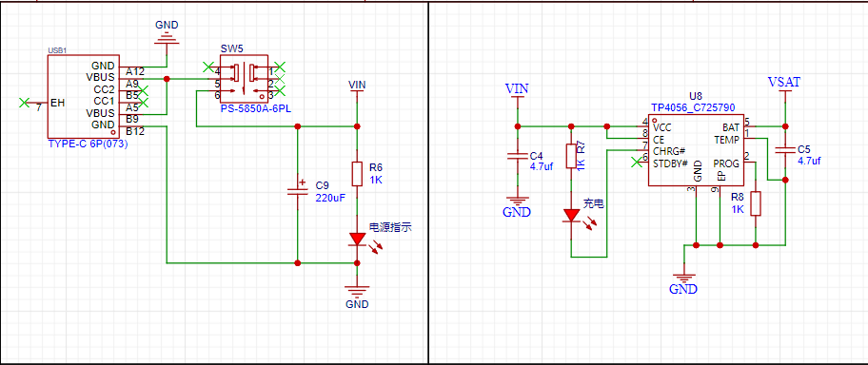Select the no-connect mark on EH pin 7
The width and height of the screenshot is (868, 365).
point(25,103)
